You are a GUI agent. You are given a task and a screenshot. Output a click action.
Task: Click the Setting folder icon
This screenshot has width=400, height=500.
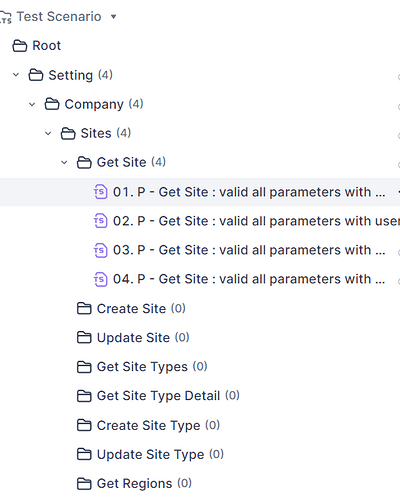36,75
